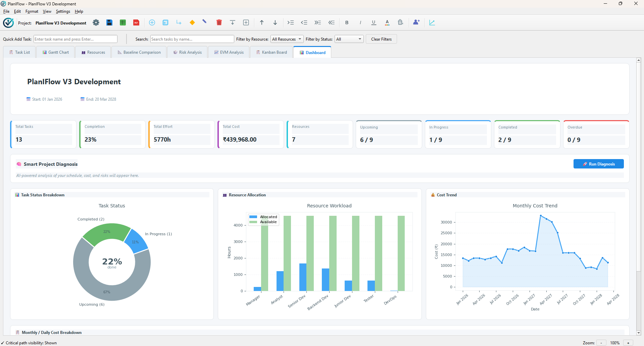Click the dashboard scrollbar down arrow

coord(639,333)
